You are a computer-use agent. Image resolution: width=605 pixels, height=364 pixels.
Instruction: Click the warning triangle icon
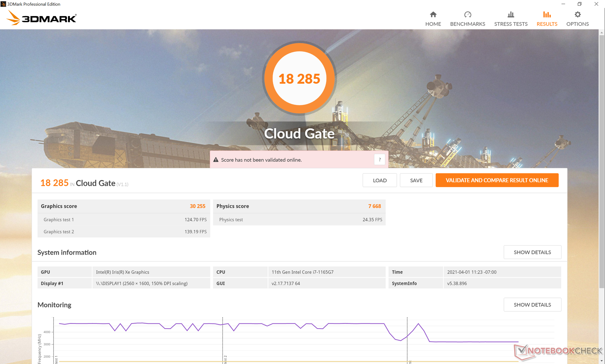coord(216,160)
